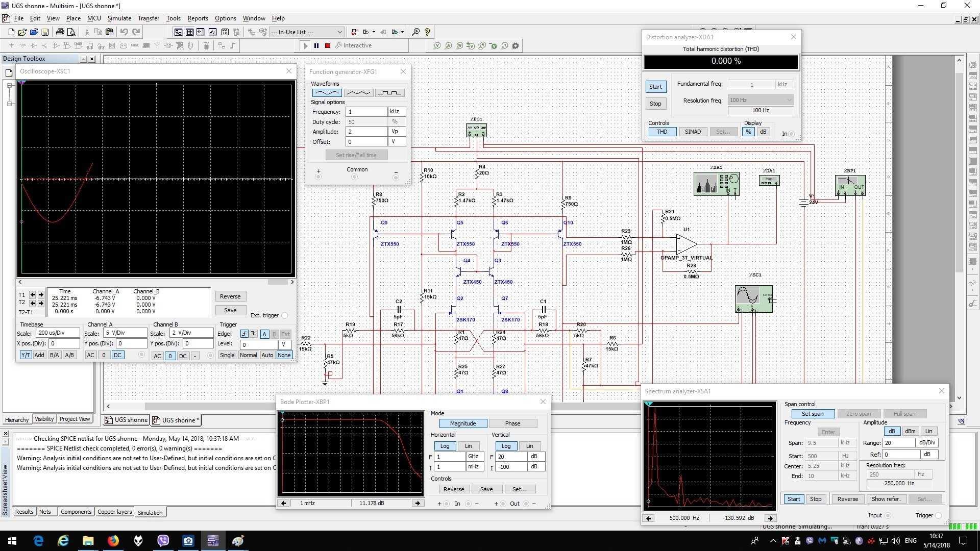Image resolution: width=980 pixels, height=551 pixels.
Task: Open a file with the folder icon
Action: 22,32
